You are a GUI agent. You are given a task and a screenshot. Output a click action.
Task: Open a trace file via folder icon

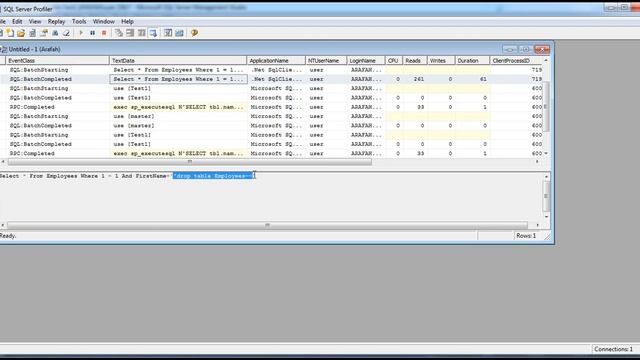(21, 33)
